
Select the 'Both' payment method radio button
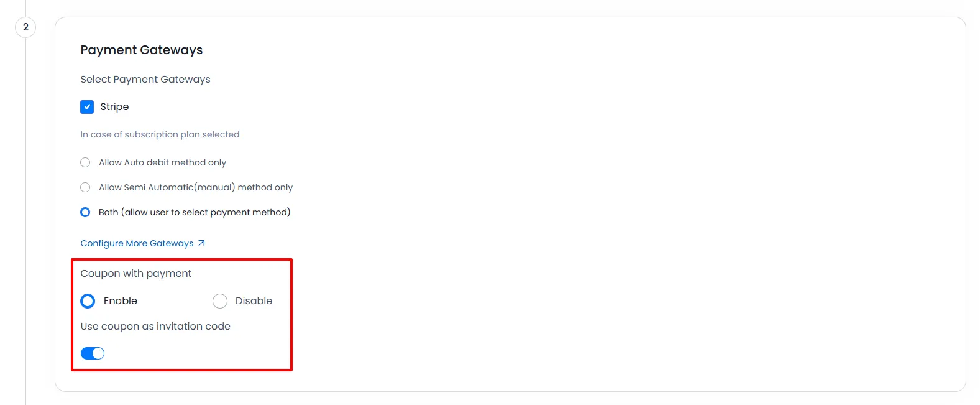click(85, 212)
